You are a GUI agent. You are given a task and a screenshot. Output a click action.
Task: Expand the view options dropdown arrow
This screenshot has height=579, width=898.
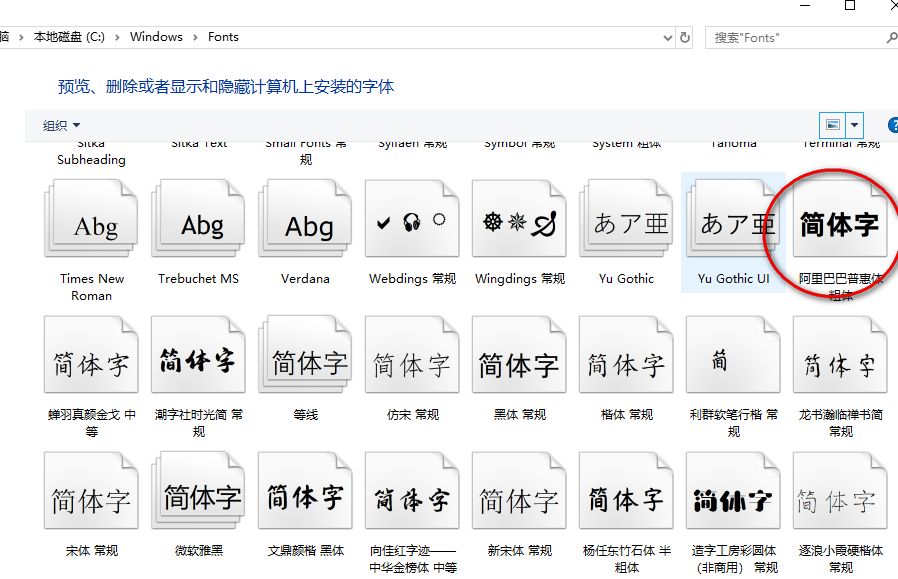pyautogui.click(x=855, y=125)
